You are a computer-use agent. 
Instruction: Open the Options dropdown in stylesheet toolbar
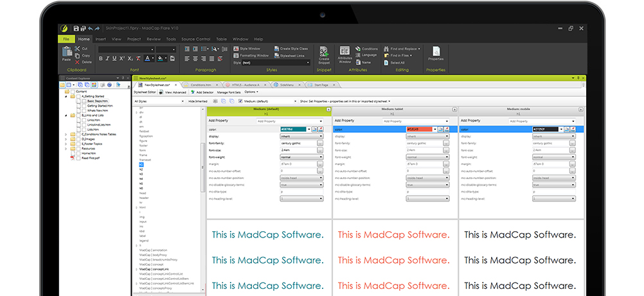tap(251, 92)
